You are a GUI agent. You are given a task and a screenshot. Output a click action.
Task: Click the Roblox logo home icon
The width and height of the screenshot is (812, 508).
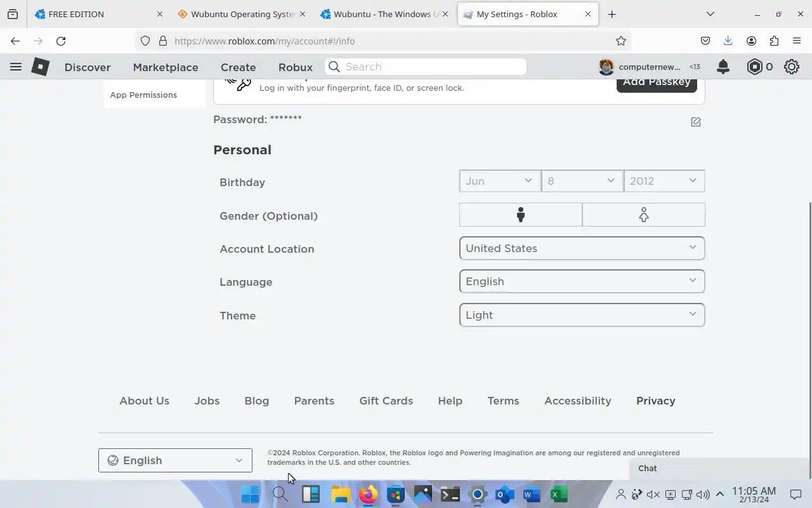coord(40,67)
